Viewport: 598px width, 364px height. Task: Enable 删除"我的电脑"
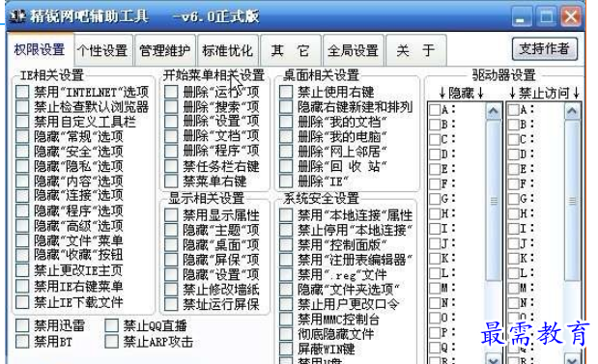(x=286, y=136)
